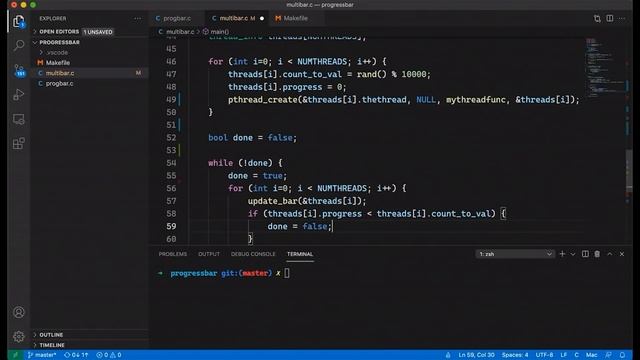Change encoding via UTF-8 status item
Image resolution: width=640 pixels, height=360 pixels.
[x=544, y=355]
